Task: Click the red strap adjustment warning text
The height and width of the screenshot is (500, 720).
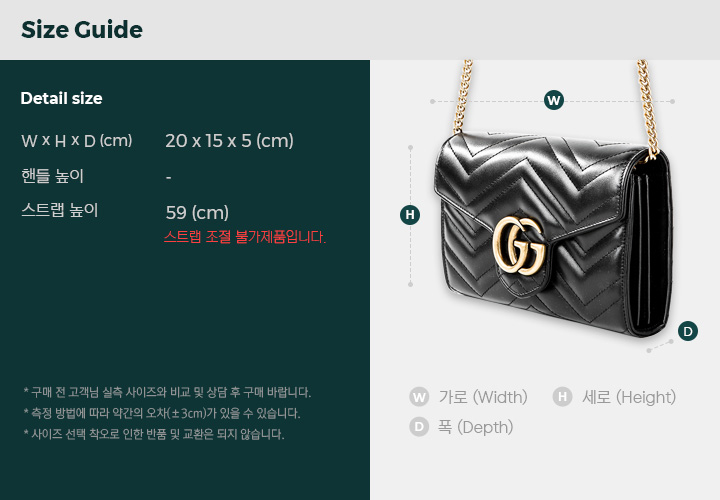Action: [245, 237]
